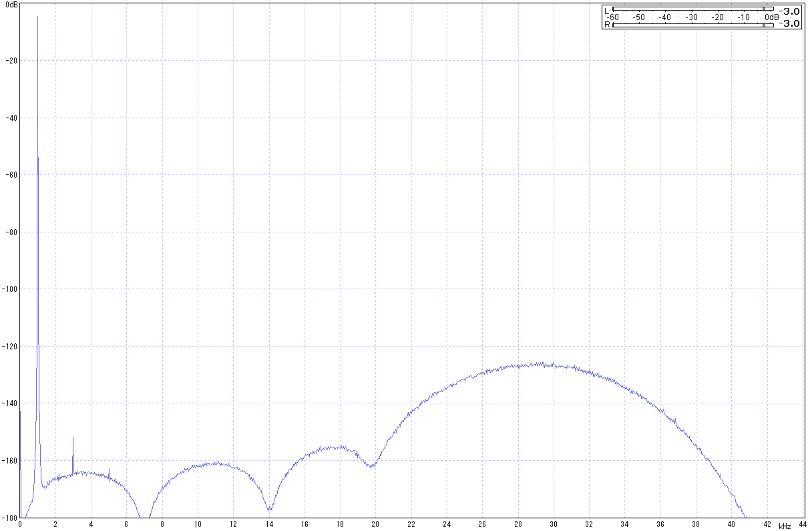Click the 6 kHz tick label
812x531 pixels.
point(127,525)
